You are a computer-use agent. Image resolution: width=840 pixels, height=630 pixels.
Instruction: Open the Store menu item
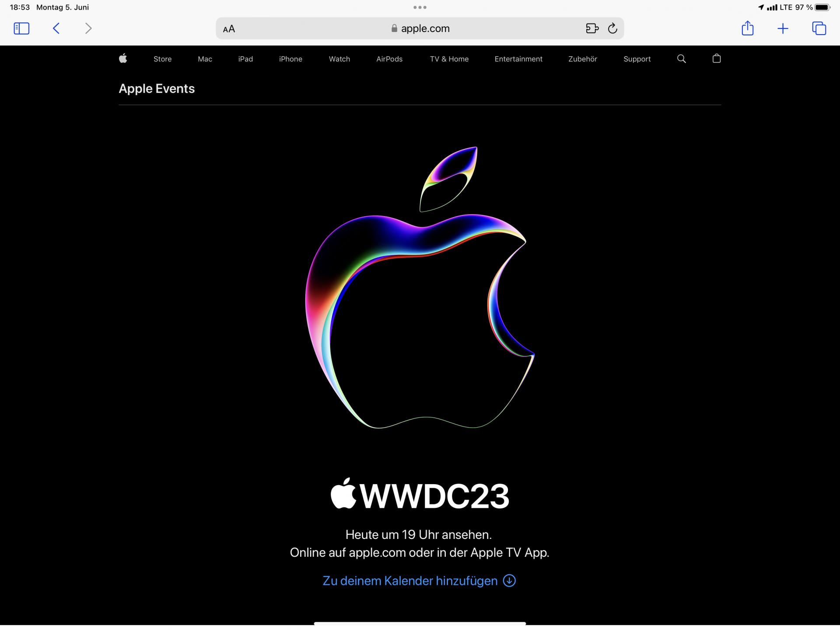tap(162, 59)
